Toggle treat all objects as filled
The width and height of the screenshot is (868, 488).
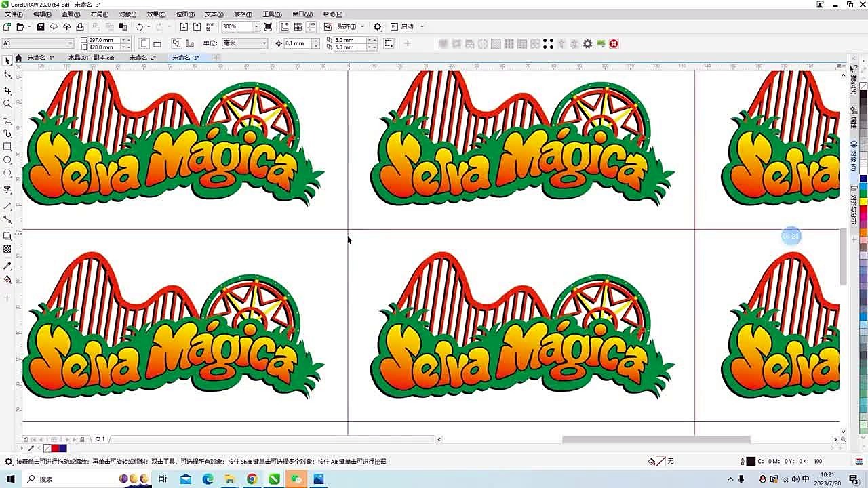[x=389, y=43]
